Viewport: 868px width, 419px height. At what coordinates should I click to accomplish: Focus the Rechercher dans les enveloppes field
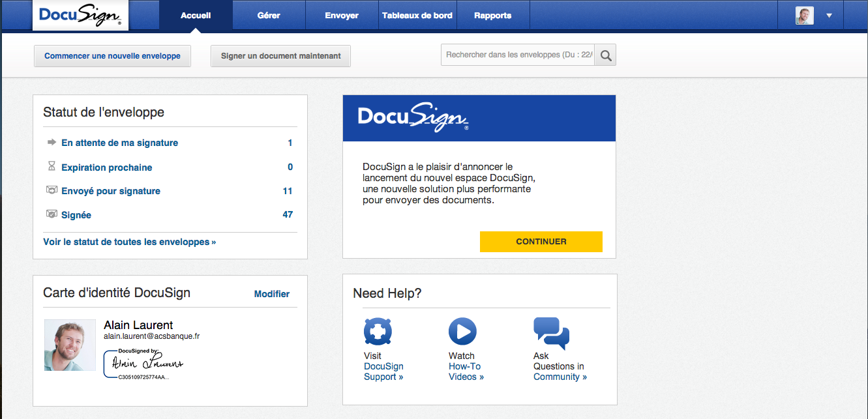518,55
